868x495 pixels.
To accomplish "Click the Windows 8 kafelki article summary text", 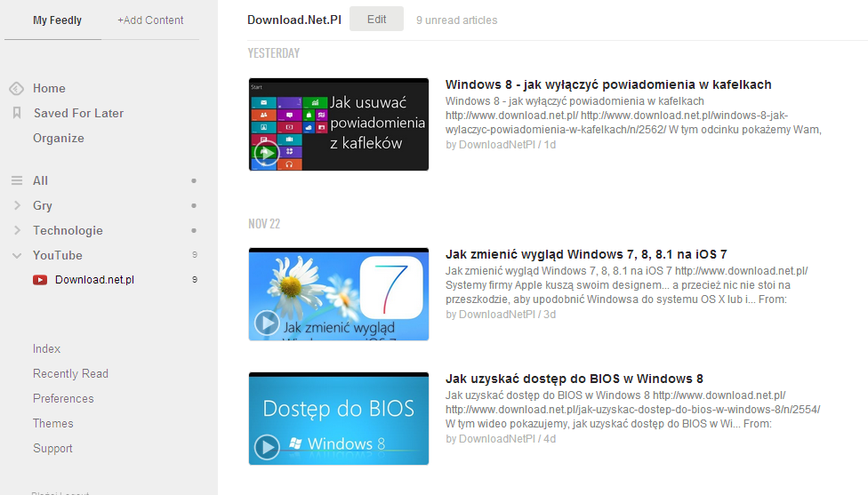I will point(633,116).
